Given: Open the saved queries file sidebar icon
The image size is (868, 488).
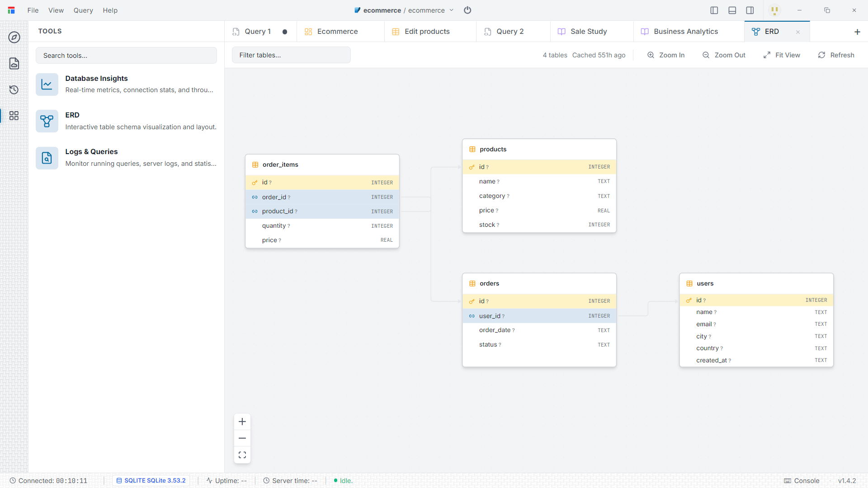Looking at the screenshot, I should pyautogui.click(x=14, y=63).
